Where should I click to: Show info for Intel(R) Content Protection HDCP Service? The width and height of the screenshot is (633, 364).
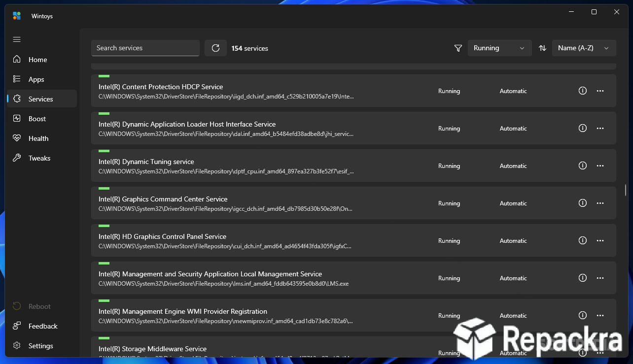(582, 91)
